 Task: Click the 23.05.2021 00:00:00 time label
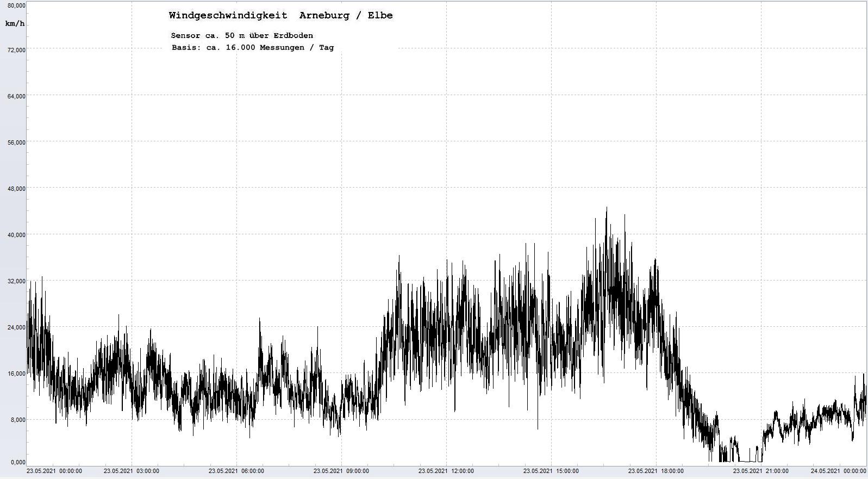point(54,471)
